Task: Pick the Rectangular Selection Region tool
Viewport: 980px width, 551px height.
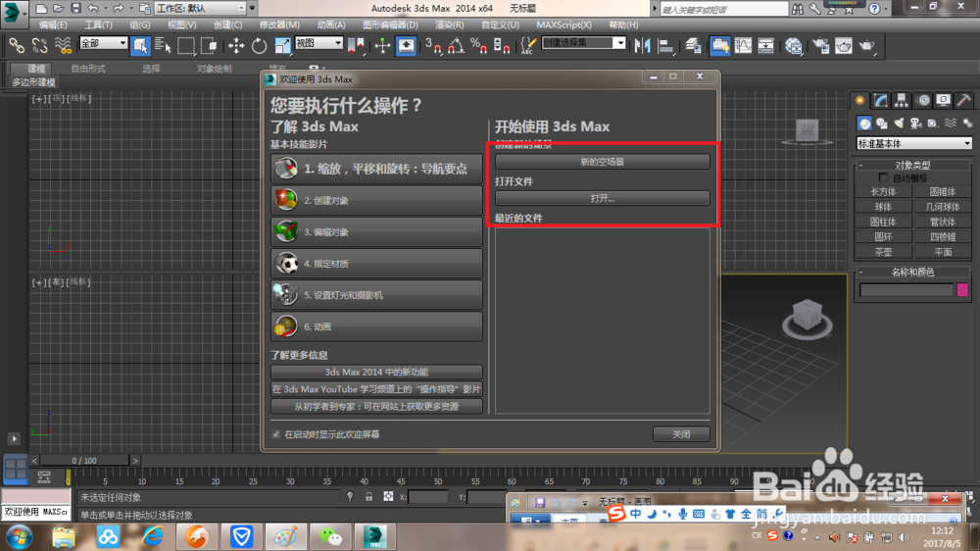Action: tap(185, 46)
